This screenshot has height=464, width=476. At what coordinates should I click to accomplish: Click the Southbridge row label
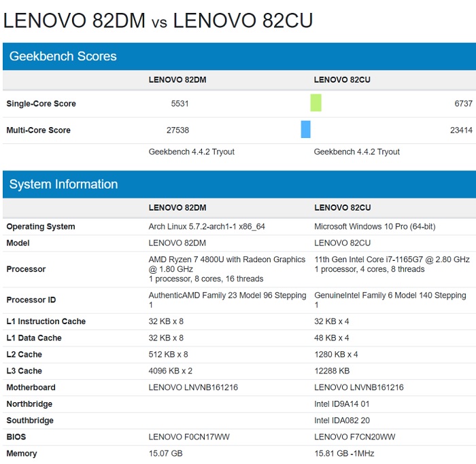click(30, 421)
